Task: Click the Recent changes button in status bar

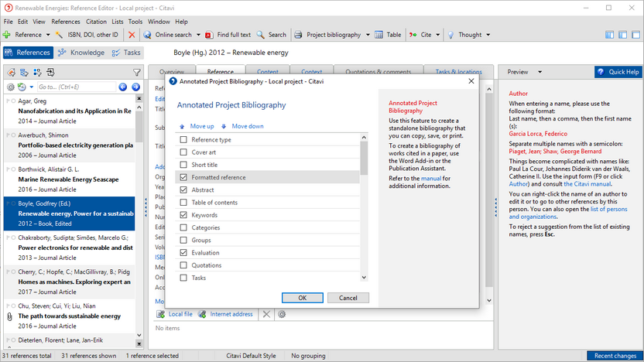Action: pyautogui.click(x=615, y=356)
